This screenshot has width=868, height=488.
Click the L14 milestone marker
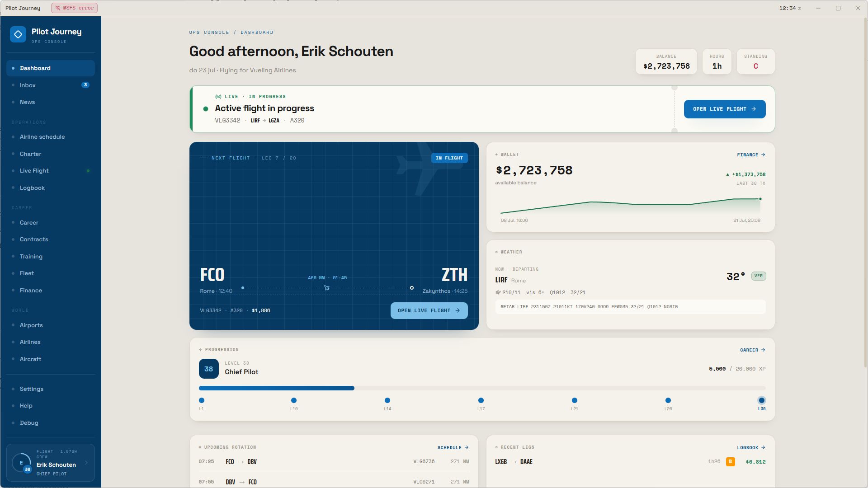pyautogui.click(x=387, y=400)
